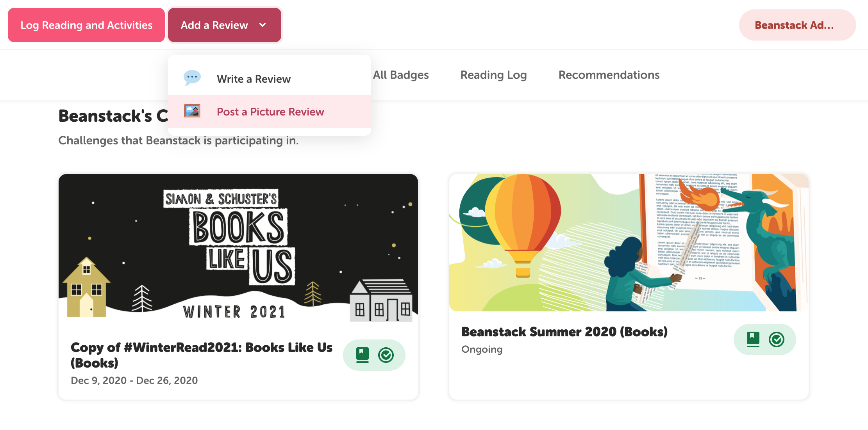
Task: Click the chevron arrow in Add a Review
Action: coord(263,25)
